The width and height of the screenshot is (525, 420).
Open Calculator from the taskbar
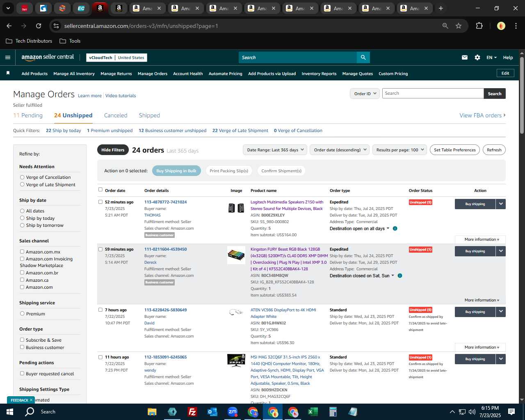(x=333, y=412)
